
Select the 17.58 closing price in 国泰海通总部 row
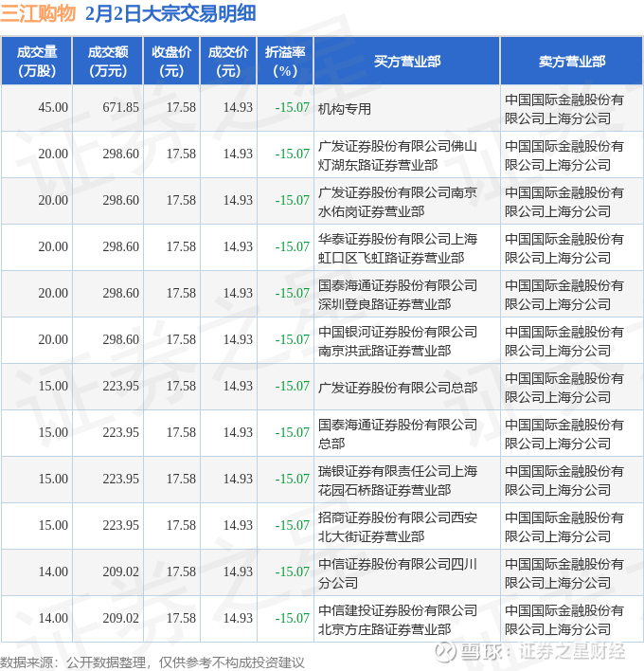(x=171, y=433)
